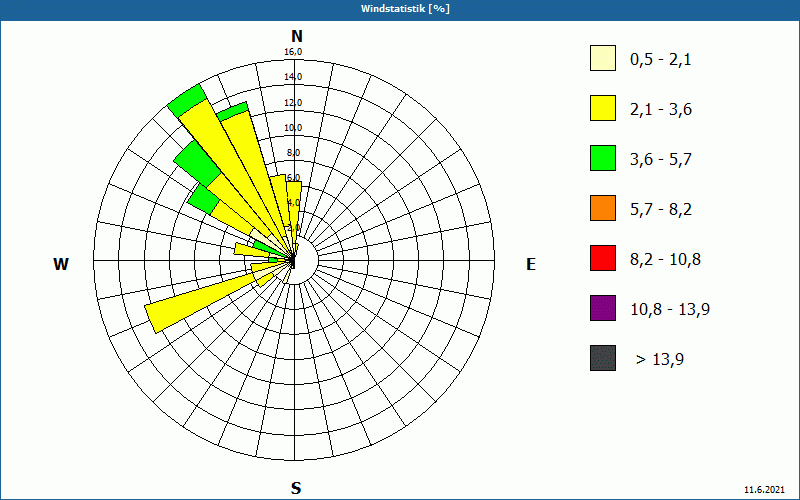The height and width of the screenshot is (500, 800).
Task: Click the legend label '5,7 - 8,2'
Action: [x=661, y=210]
